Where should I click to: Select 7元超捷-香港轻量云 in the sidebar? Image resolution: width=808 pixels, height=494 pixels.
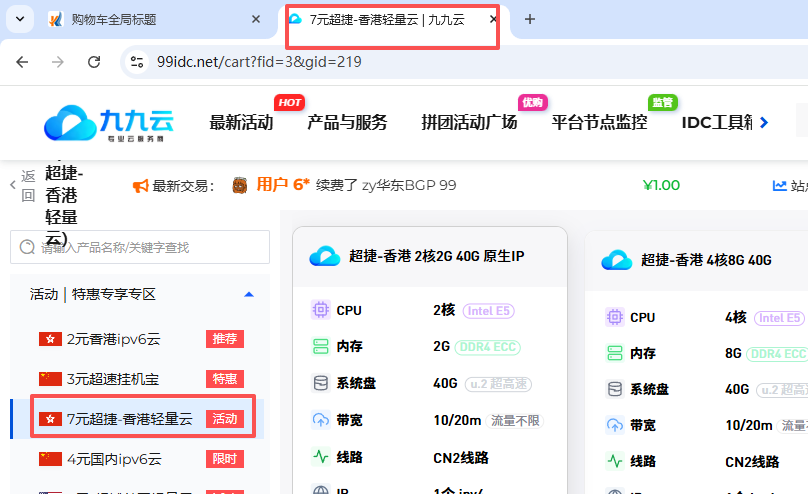[129, 419]
